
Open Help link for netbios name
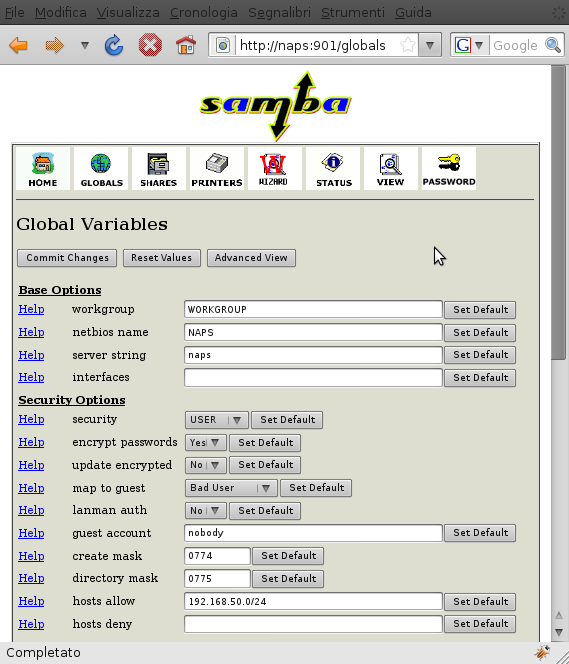coord(31,332)
